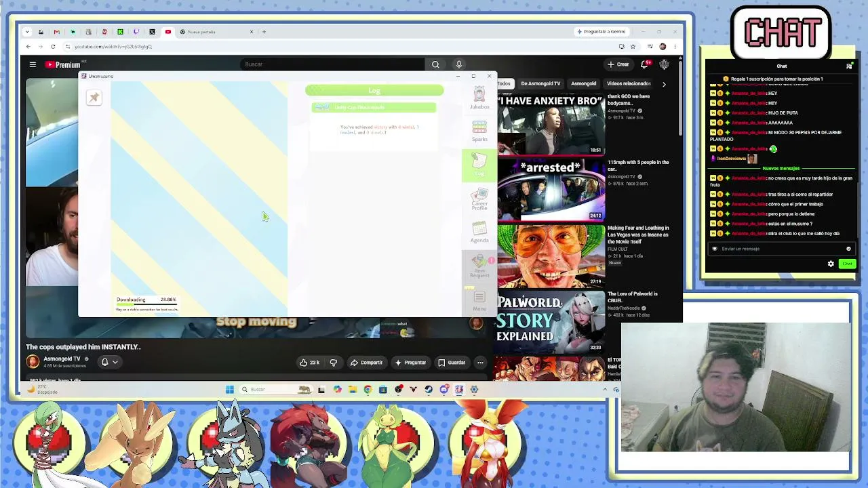Click the browser address bar URL
Viewport: 868px width, 488px height.
pos(113,47)
